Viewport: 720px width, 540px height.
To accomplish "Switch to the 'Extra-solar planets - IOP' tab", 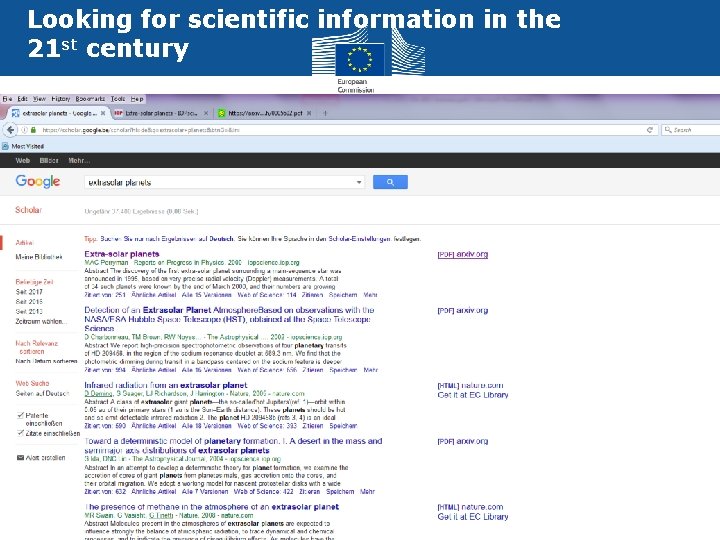I will click(161, 113).
